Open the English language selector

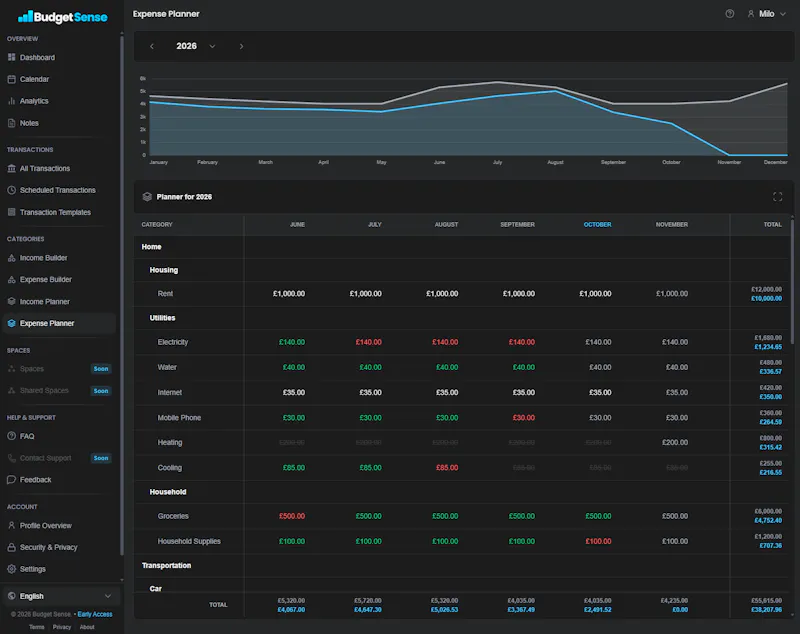[60, 596]
